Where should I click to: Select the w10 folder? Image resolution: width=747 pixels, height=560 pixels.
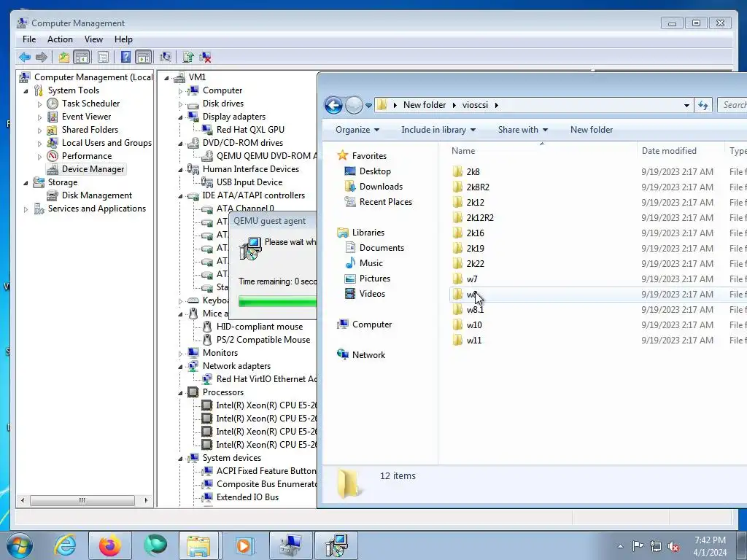click(474, 324)
